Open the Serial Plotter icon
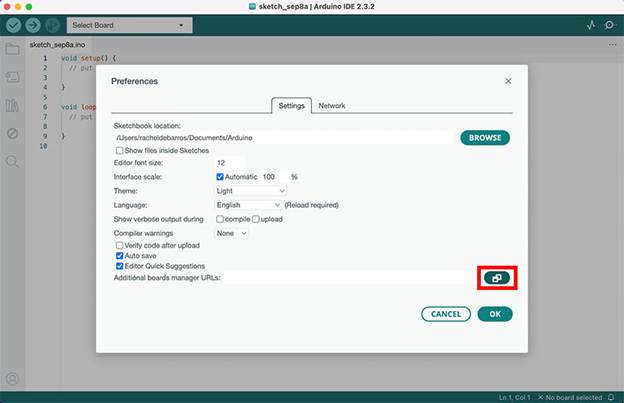The width and height of the screenshot is (624, 403). click(x=590, y=24)
